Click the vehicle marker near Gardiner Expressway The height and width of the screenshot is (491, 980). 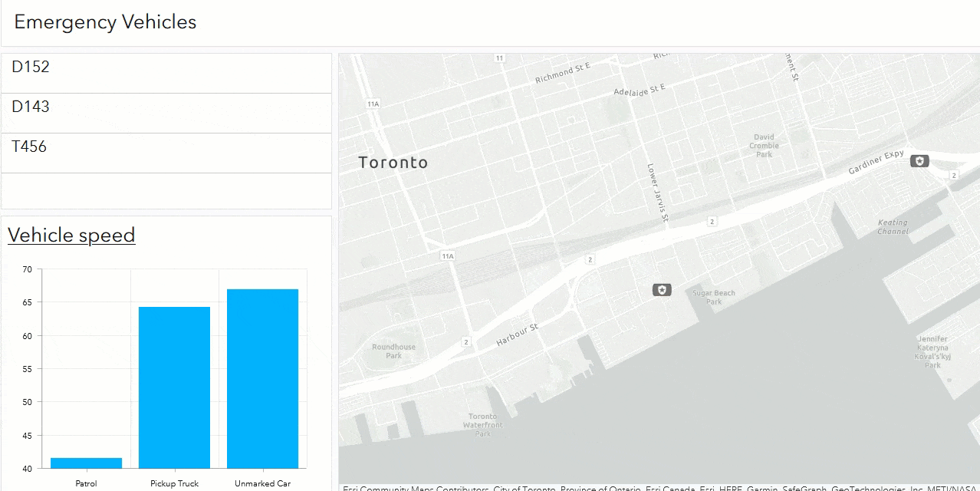[918, 161]
